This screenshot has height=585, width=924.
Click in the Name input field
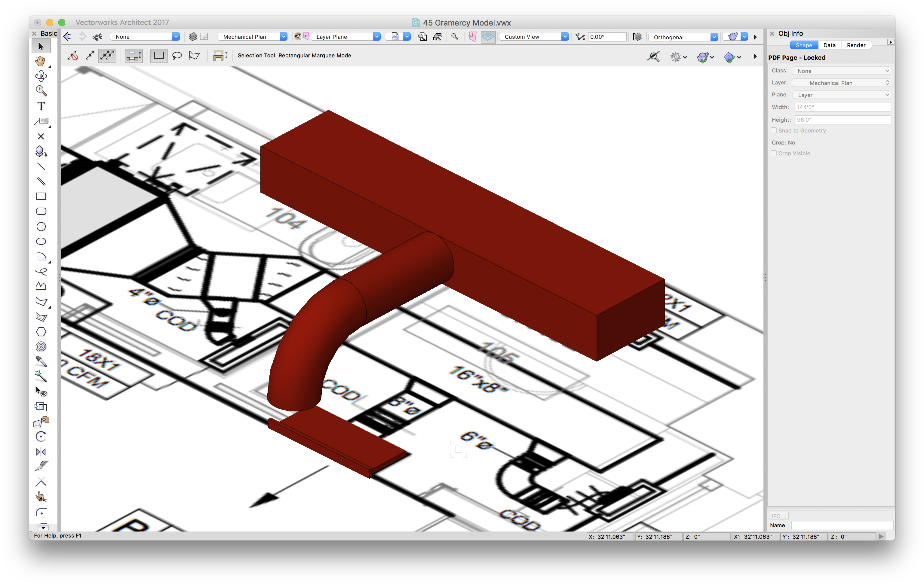pyautogui.click(x=842, y=525)
